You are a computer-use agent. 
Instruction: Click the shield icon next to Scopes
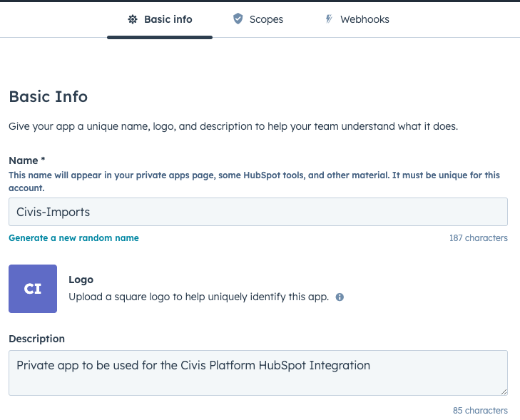238,19
